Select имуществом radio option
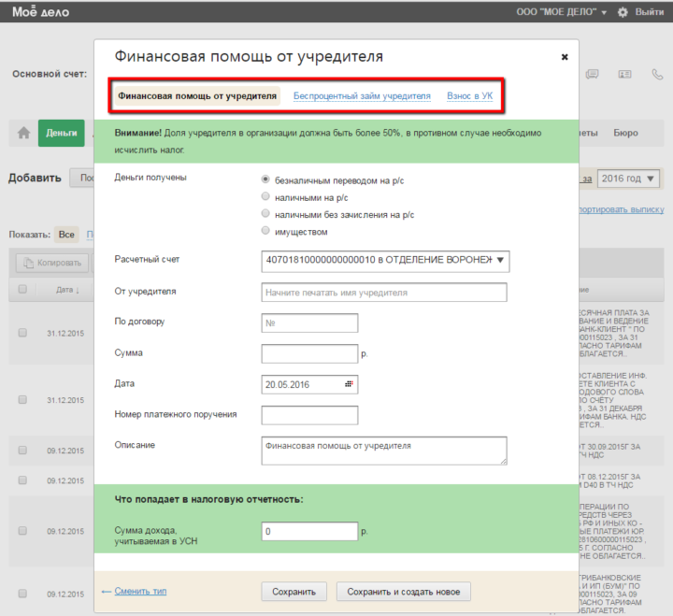Viewport: 673px width, 616px height. 265,231
